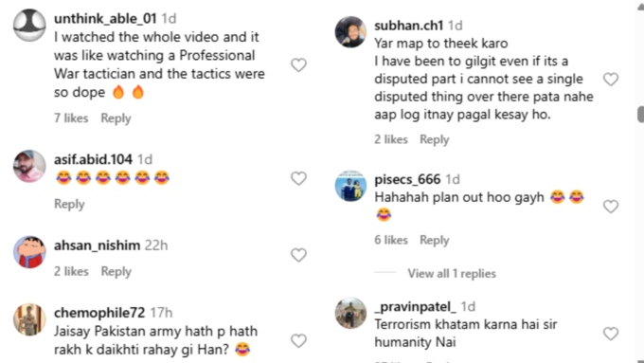Viewport: 644px width, 363px height.
Task: Reply to ahsan_nishim's comment
Action: (116, 272)
